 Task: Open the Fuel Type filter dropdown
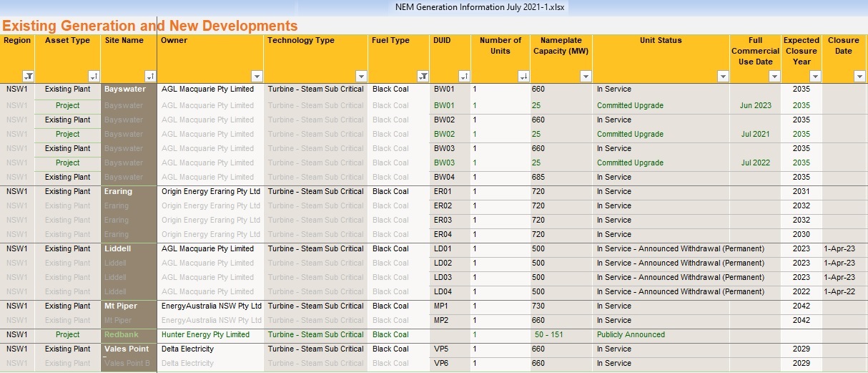tap(423, 76)
